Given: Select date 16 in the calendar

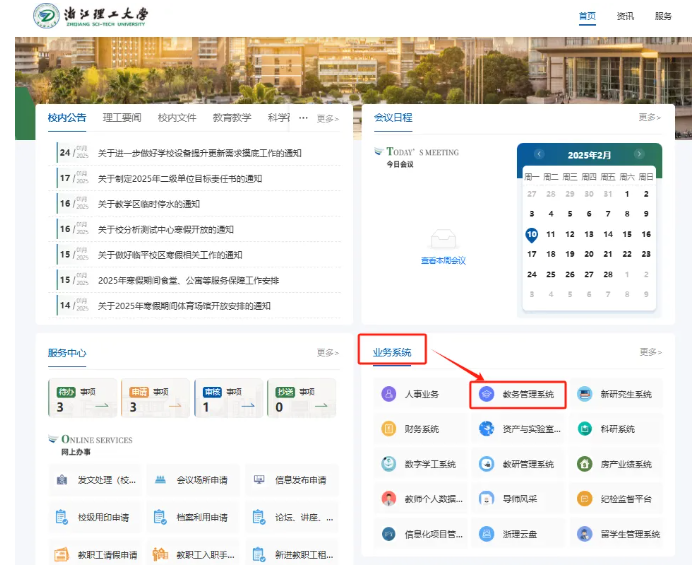Looking at the screenshot, I should coord(646,234).
